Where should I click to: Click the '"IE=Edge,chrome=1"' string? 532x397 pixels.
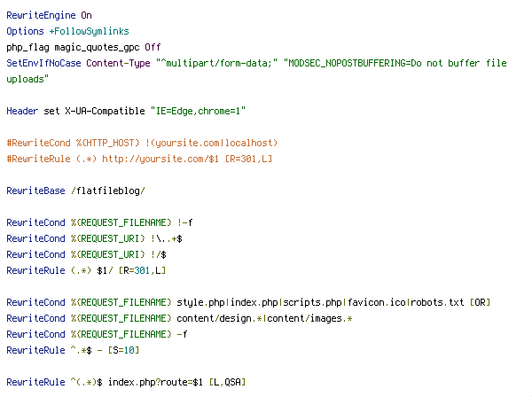click(198, 111)
